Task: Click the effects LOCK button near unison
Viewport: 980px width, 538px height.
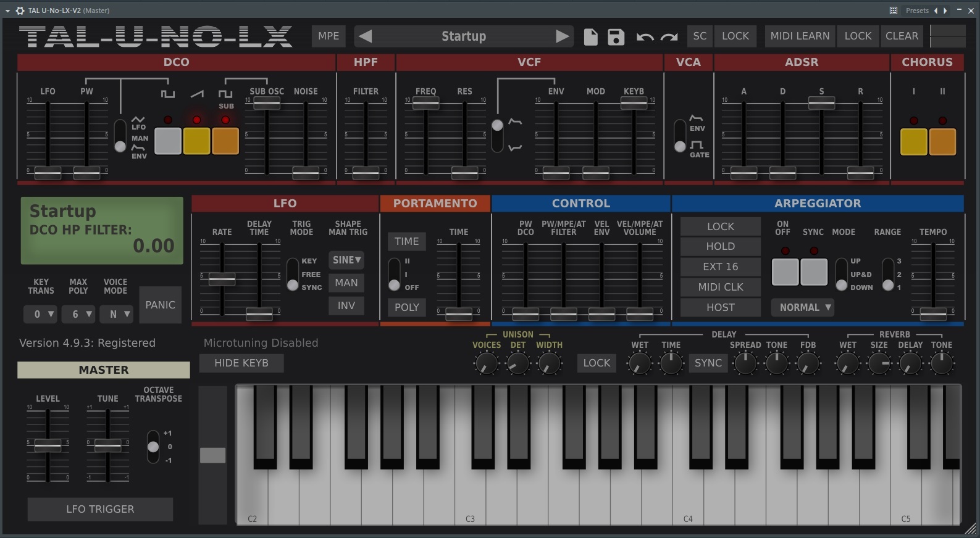Action: coord(597,363)
